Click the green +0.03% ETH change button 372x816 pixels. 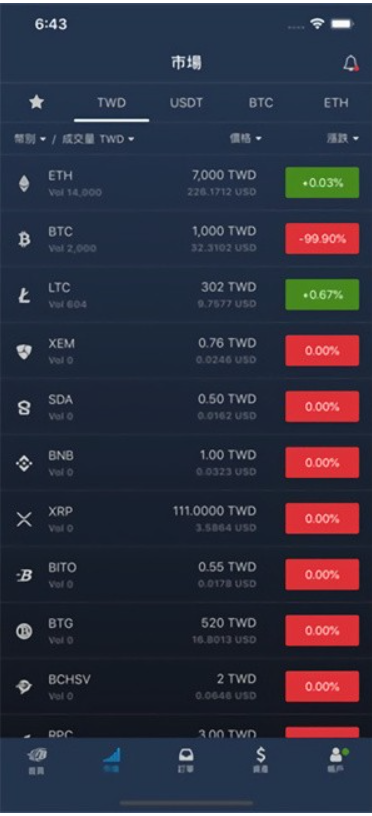pyautogui.click(x=322, y=183)
